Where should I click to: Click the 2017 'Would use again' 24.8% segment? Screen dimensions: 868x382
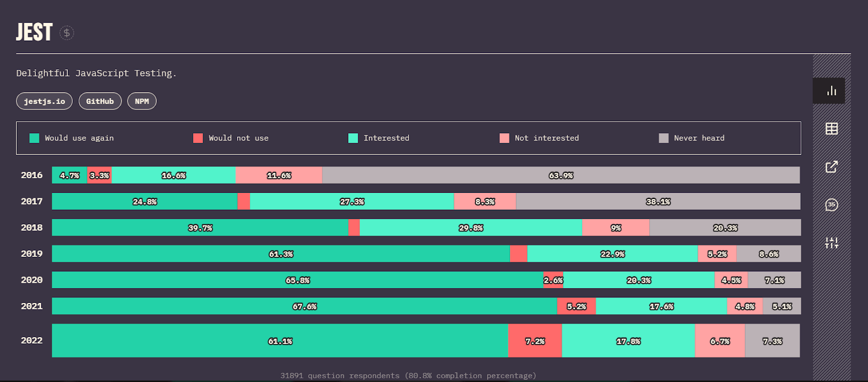[x=145, y=202]
